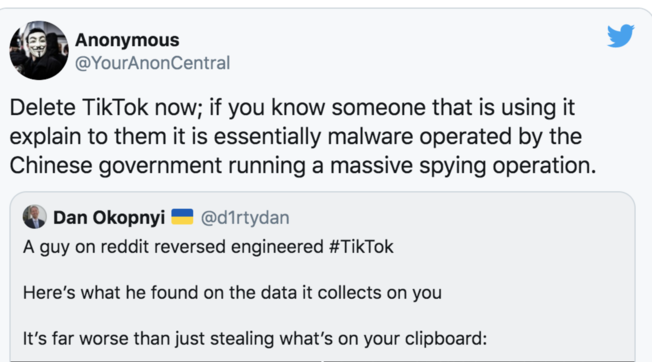652x362 pixels.
Task: Click Dan Okopnyi's small profile picture
Action: 35,217
